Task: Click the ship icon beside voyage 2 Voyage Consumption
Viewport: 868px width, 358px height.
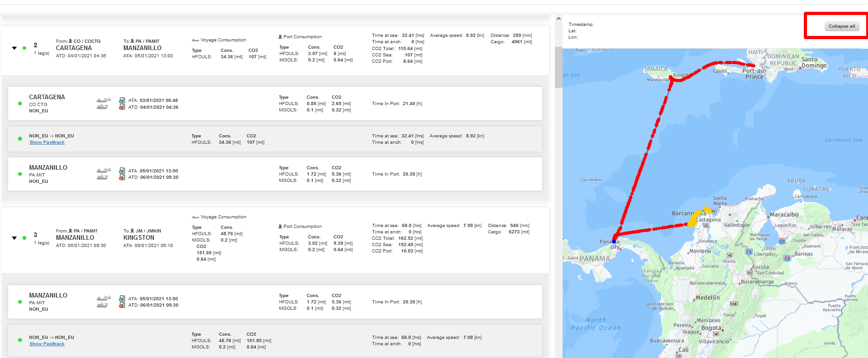Action: tap(195, 40)
